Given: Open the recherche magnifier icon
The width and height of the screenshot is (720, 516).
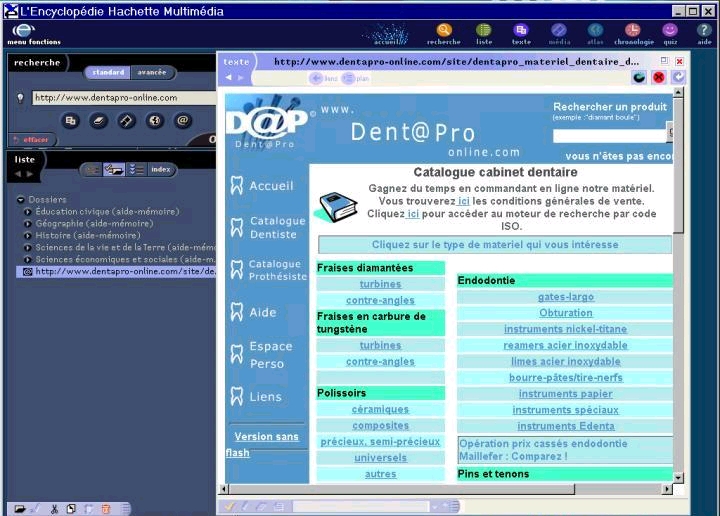Looking at the screenshot, I should (x=444, y=30).
